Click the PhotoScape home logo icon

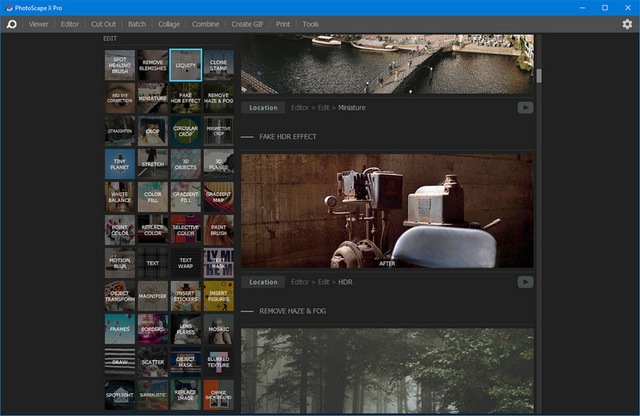pyautogui.click(x=11, y=24)
